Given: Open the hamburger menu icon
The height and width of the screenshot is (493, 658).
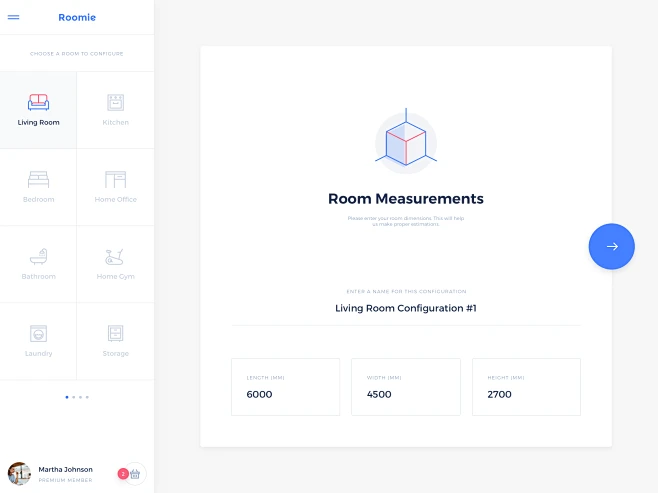Looking at the screenshot, I should click(x=13, y=17).
